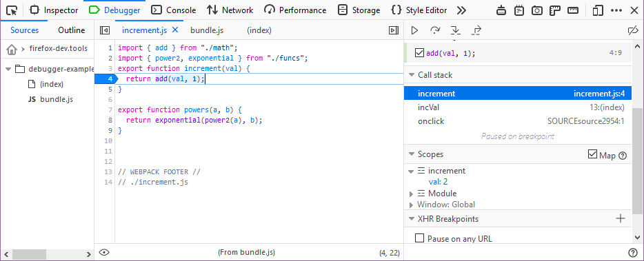Collapse the sources pane toggle
Image resolution: width=644 pixels, height=261 pixels.
(x=105, y=30)
